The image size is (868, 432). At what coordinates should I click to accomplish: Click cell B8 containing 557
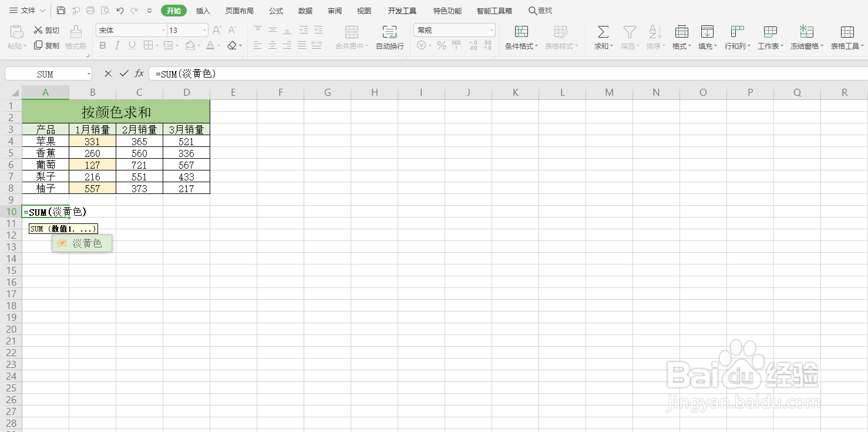point(92,188)
